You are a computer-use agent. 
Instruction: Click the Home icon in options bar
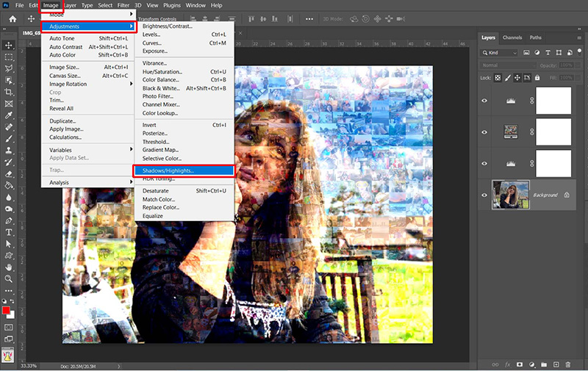[12, 19]
